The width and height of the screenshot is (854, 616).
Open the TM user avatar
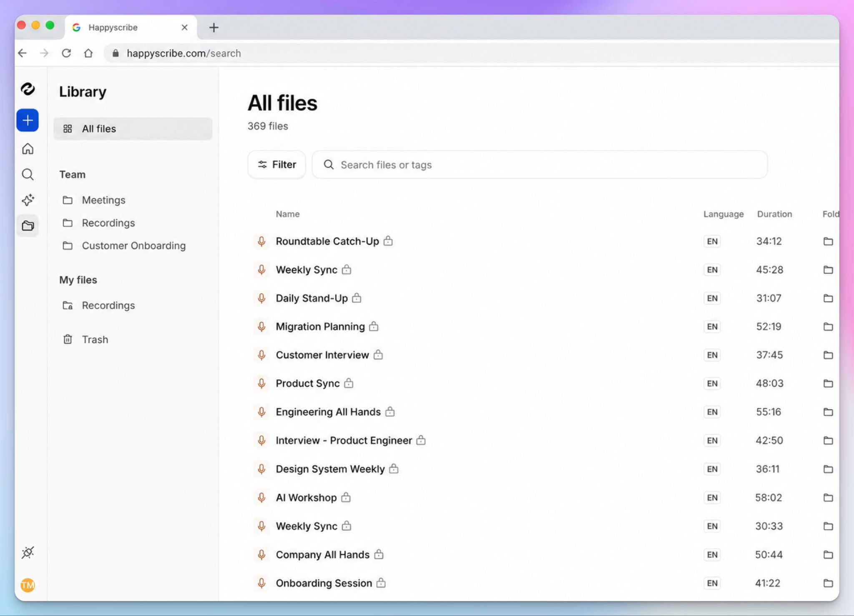pyautogui.click(x=28, y=585)
